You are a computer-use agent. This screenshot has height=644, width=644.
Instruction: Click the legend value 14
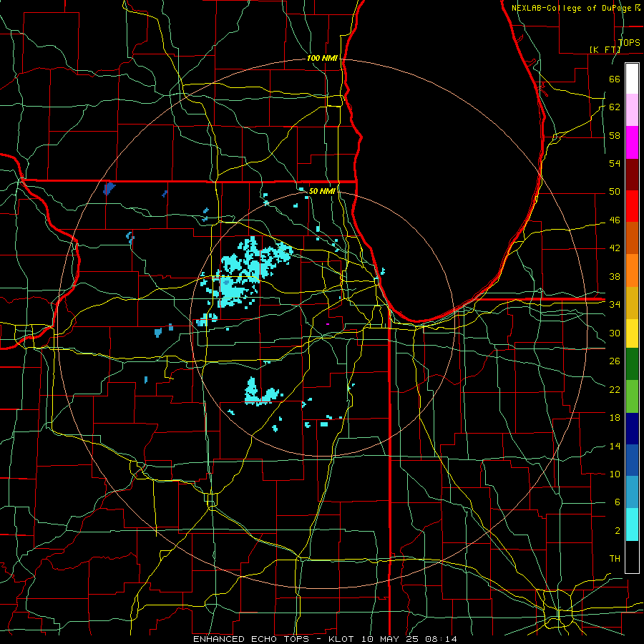[x=615, y=446]
